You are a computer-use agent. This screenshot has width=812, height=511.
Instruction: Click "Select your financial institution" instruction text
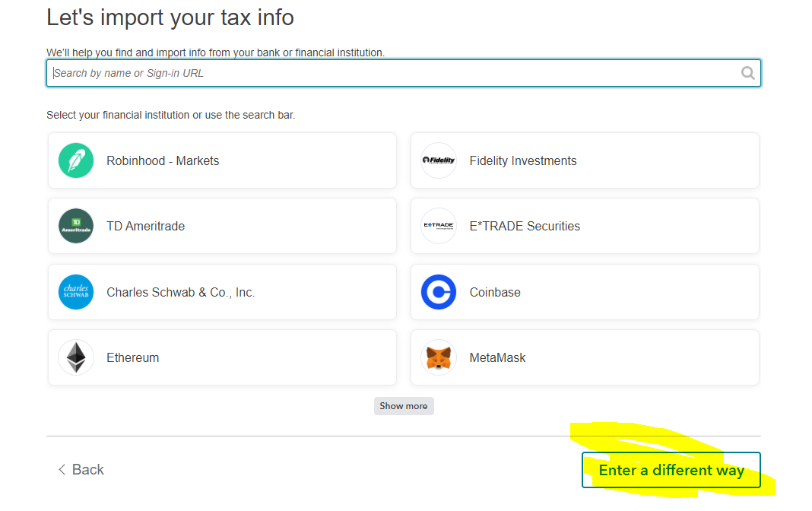tap(171, 115)
